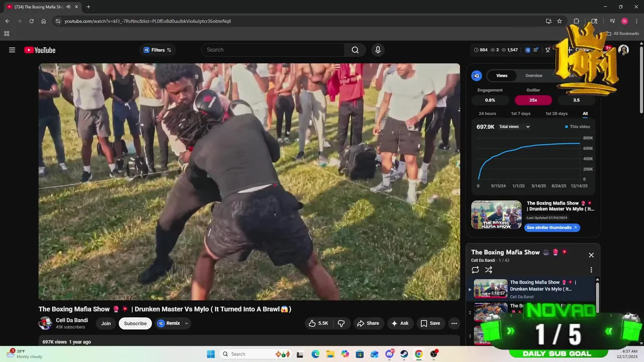Select the 1st 7 days range tab
Image resolution: width=644 pixels, height=362 pixels.
[521, 114]
